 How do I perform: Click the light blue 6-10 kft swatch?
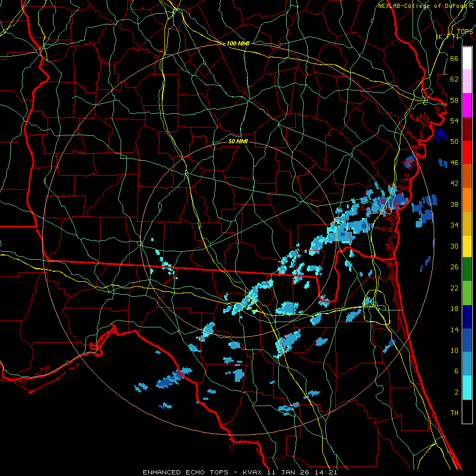[467, 364]
